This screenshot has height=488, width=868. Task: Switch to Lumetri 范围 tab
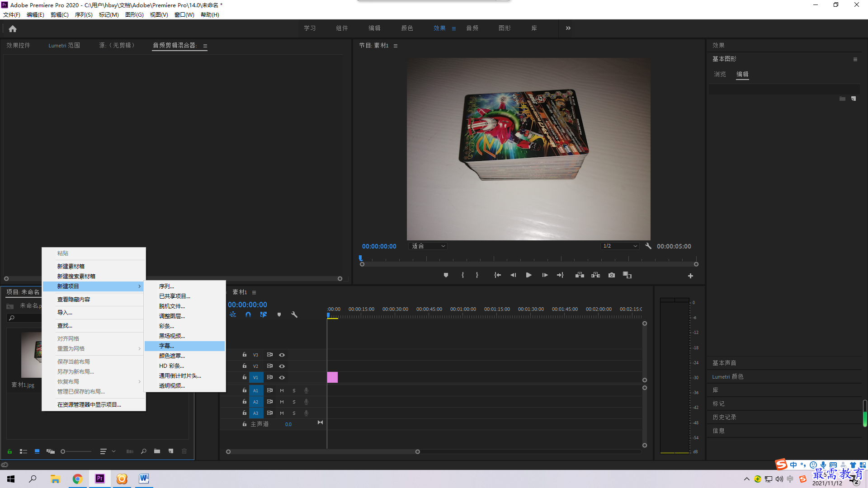click(64, 46)
